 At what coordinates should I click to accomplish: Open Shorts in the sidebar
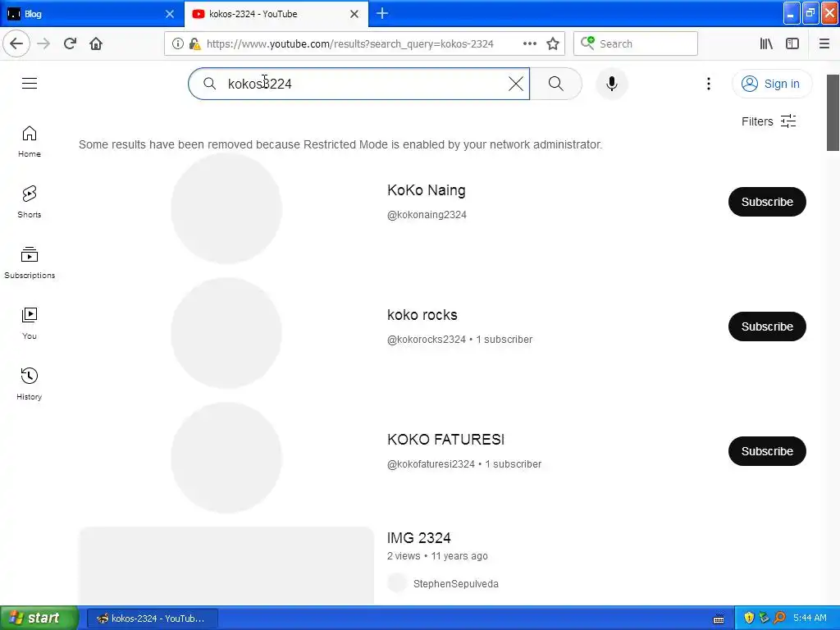pyautogui.click(x=30, y=202)
